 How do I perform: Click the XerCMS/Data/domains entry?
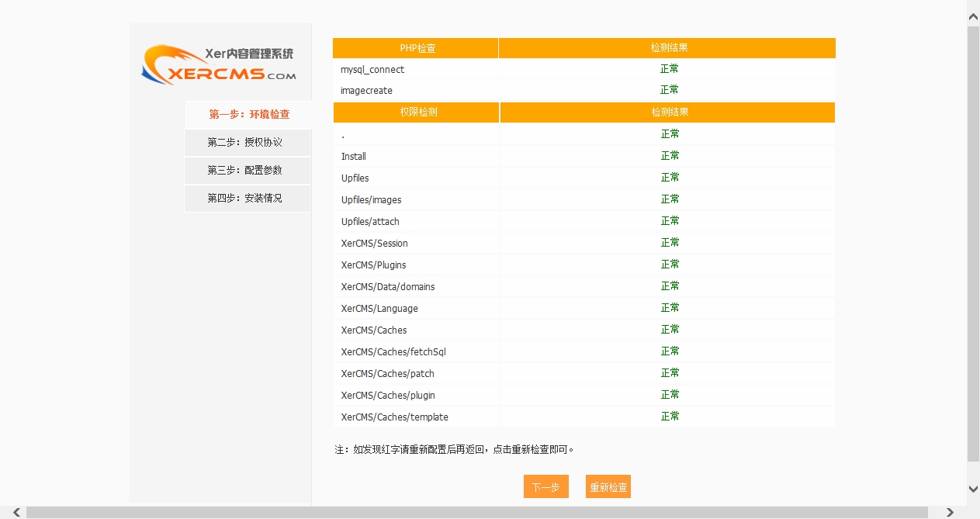click(x=388, y=287)
